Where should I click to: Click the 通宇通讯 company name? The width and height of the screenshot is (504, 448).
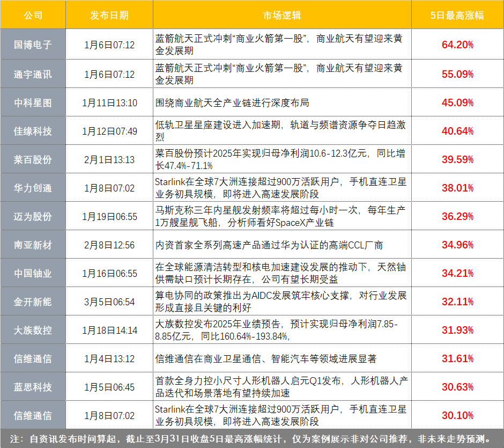point(33,74)
